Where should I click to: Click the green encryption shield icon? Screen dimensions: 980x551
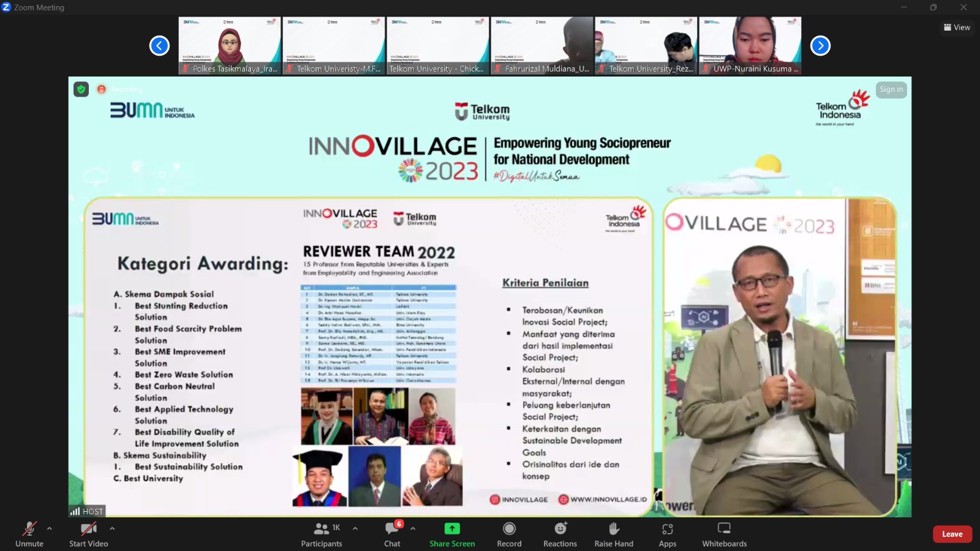[81, 89]
